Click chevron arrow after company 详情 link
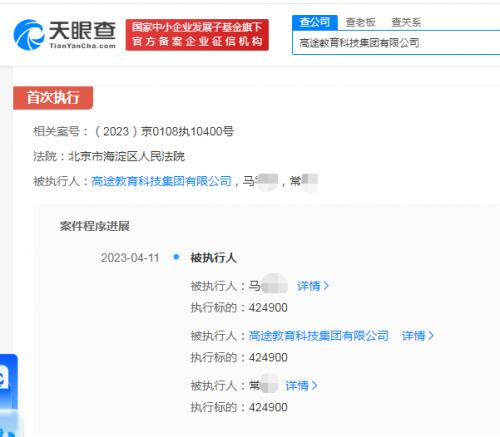 pos(431,335)
